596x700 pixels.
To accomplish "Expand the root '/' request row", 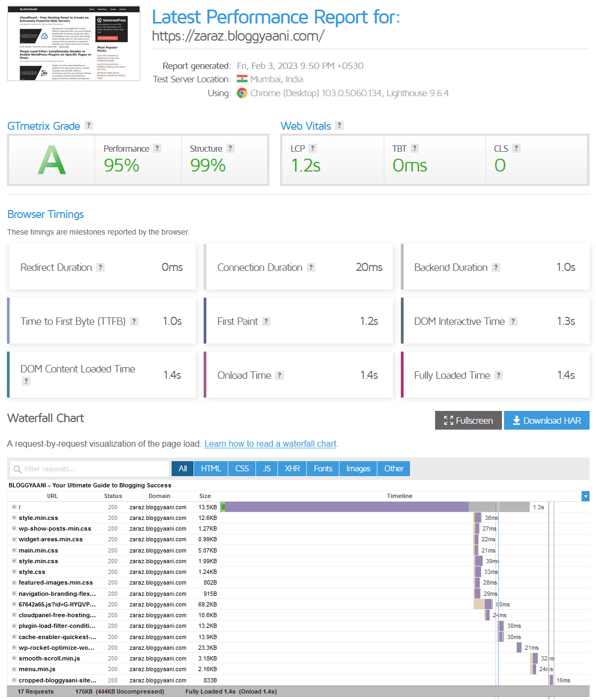I will pyautogui.click(x=14, y=507).
